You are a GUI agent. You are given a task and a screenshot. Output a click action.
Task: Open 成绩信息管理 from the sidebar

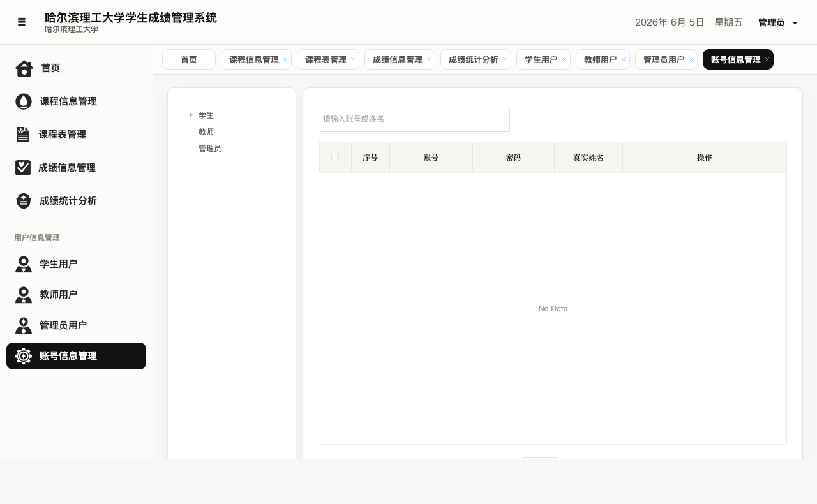pos(76,168)
